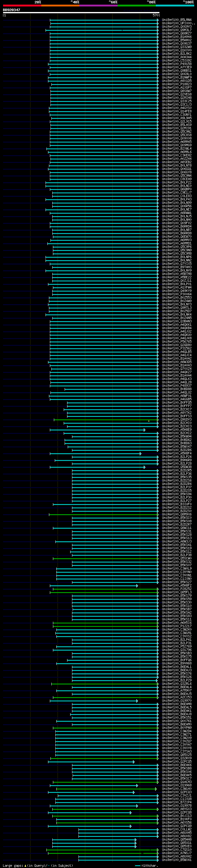
Task: Select hit label UniRef100_Q2VEG8
Action: tap(176, 94)
